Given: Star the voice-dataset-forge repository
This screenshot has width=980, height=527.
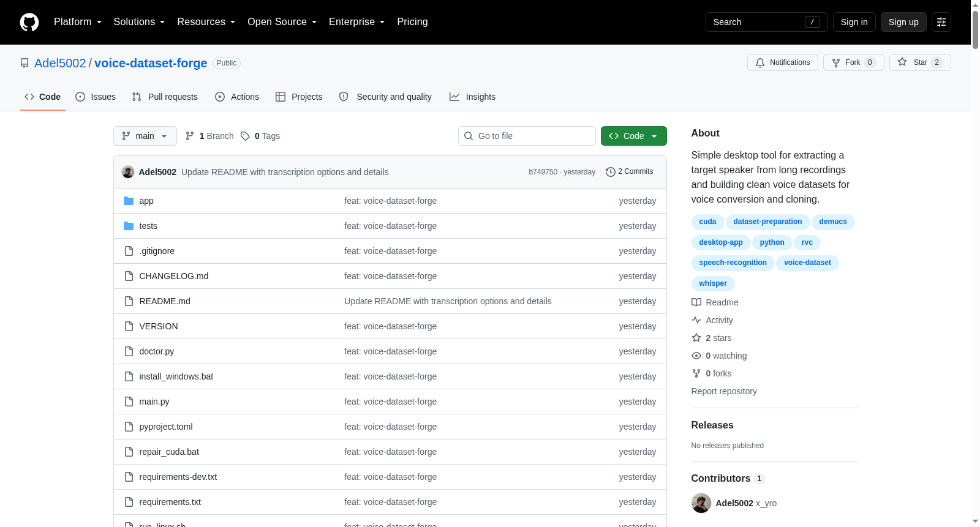Looking at the screenshot, I should point(920,62).
